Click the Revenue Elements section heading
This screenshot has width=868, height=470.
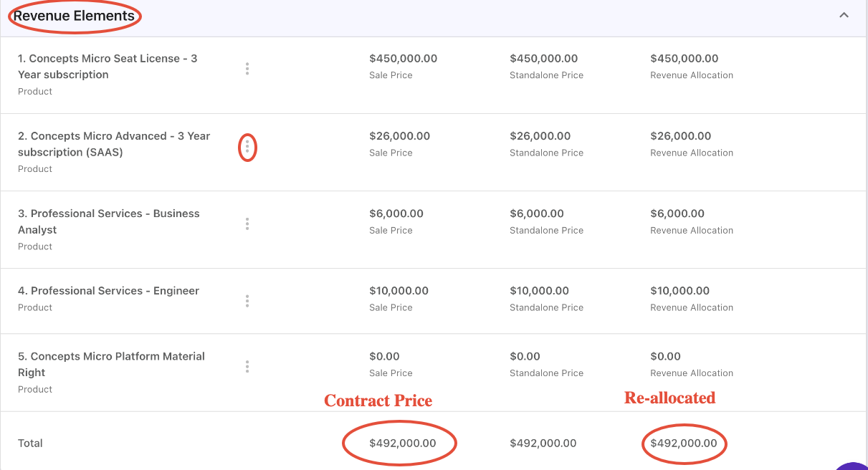pos(74,16)
